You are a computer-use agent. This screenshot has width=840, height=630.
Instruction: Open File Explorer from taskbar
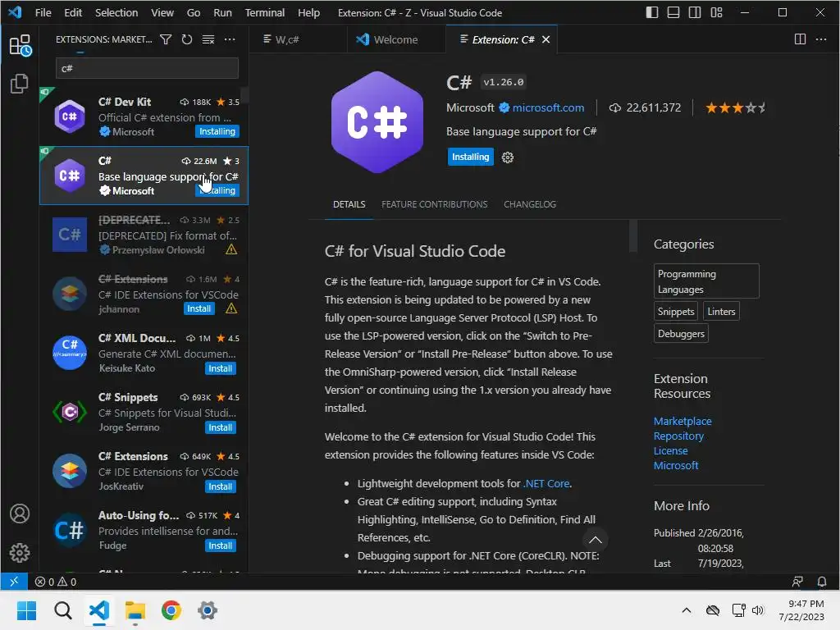click(135, 610)
